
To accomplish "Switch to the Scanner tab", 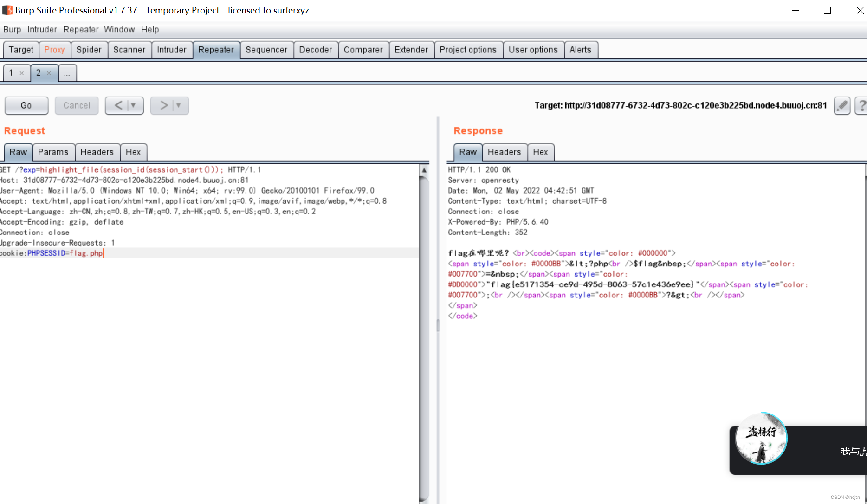I will [129, 50].
